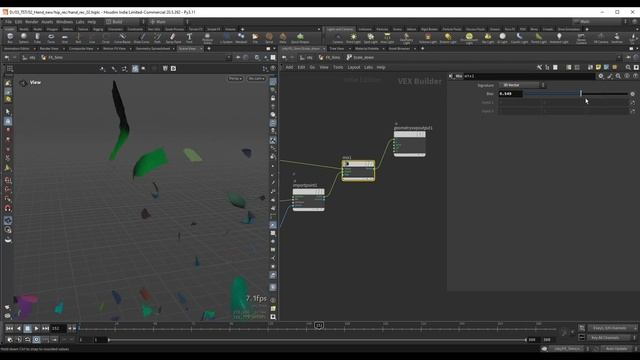Screen dimensions: 640x360
Task: Create a Torus with the shelf tool
Action: [51, 38]
